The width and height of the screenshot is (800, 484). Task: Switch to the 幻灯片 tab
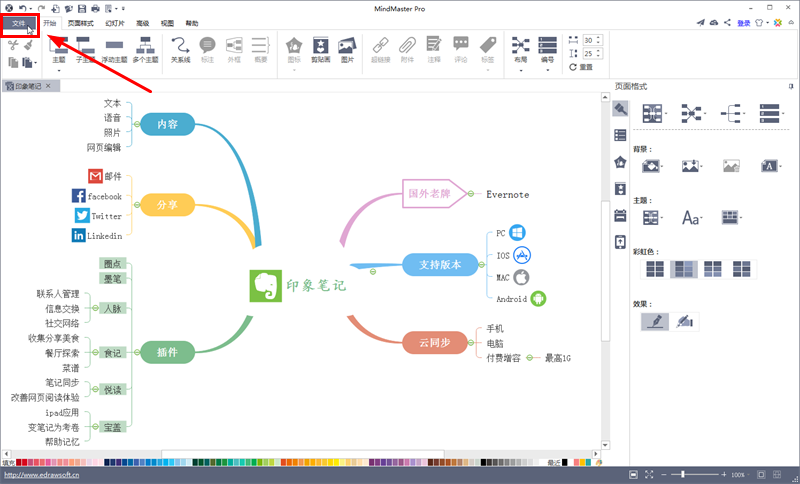(115, 23)
